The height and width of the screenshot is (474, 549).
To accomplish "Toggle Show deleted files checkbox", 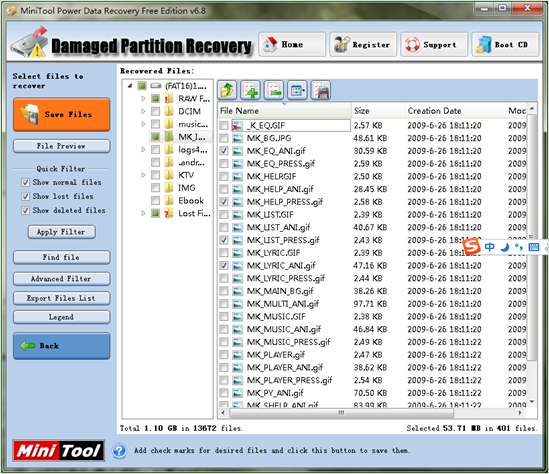I will coord(25,210).
